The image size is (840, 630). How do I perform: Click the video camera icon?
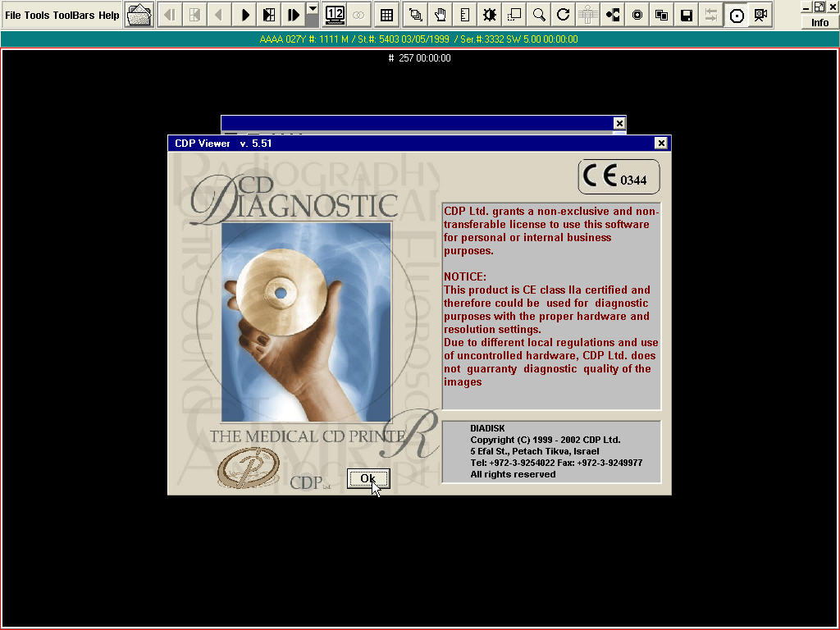[x=760, y=15]
